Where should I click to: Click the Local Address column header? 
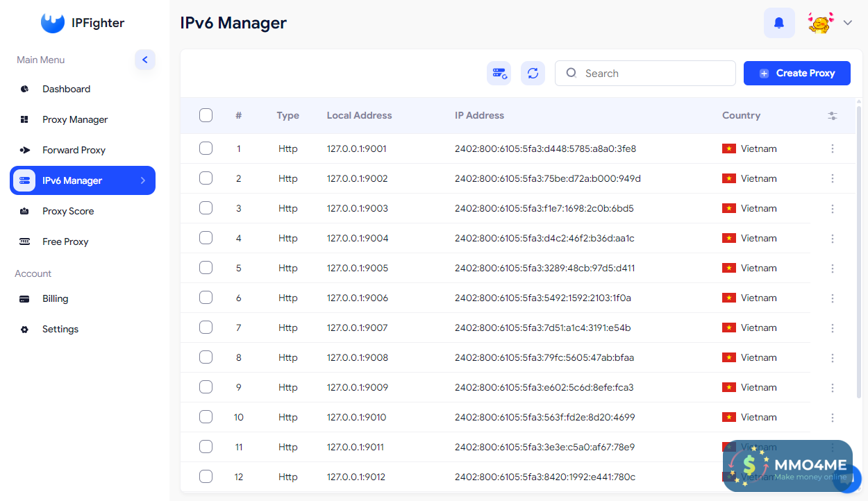tap(359, 115)
